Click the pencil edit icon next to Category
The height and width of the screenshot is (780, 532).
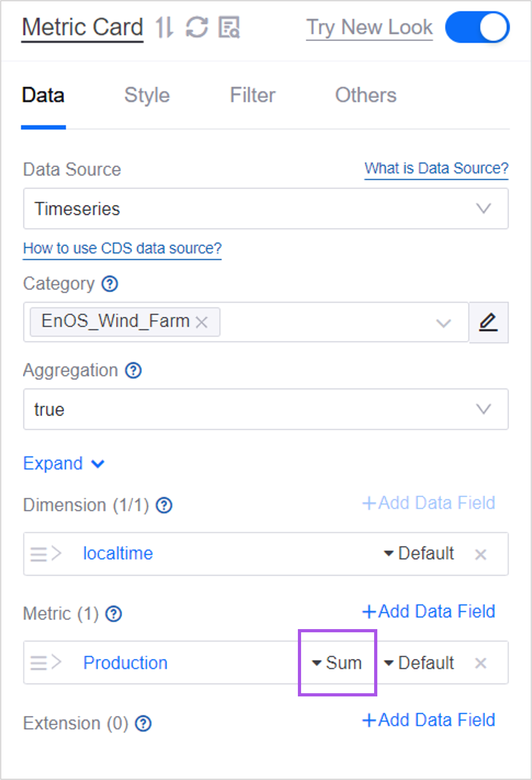point(488,322)
